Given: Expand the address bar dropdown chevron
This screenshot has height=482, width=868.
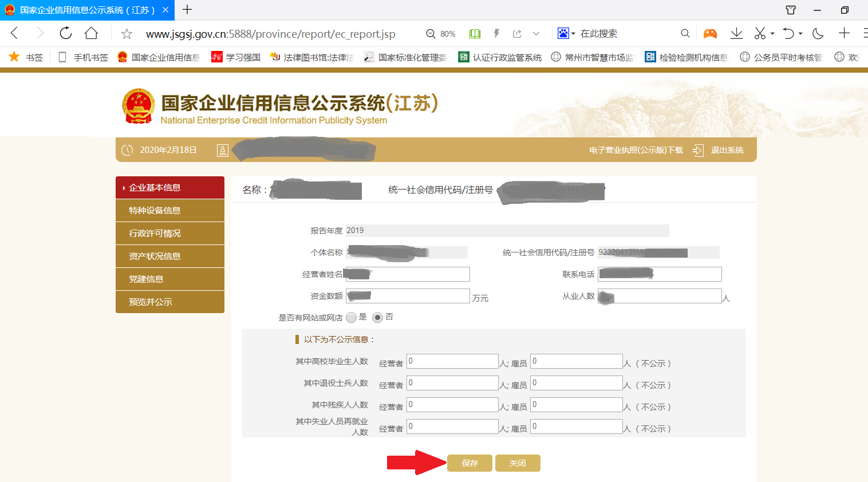Looking at the screenshot, I should 536,34.
